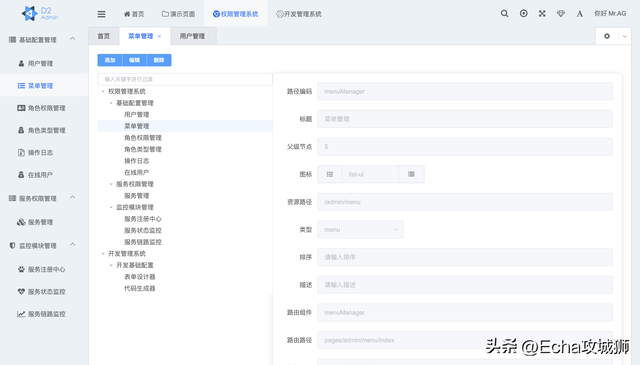Click the 父级节点 input field

tap(465, 147)
